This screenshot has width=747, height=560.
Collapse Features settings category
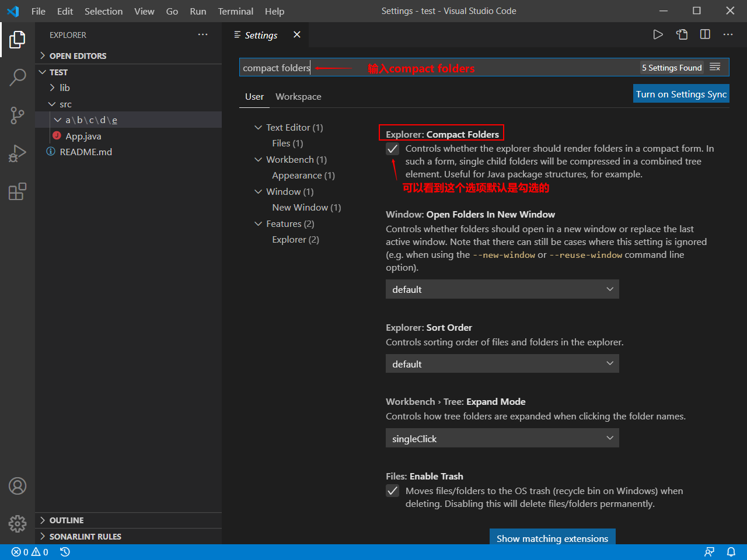pos(259,224)
